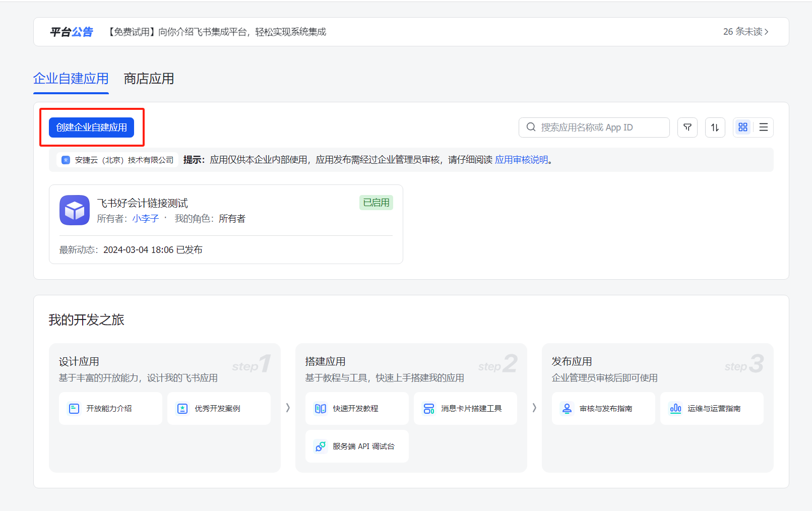
Task: Switch to grid view
Action: tap(743, 127)
